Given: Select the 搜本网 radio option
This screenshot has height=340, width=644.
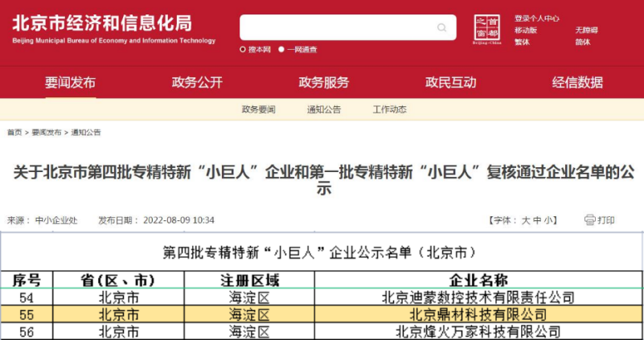Looking at the screenshot, I should click(x=243, y=50).
